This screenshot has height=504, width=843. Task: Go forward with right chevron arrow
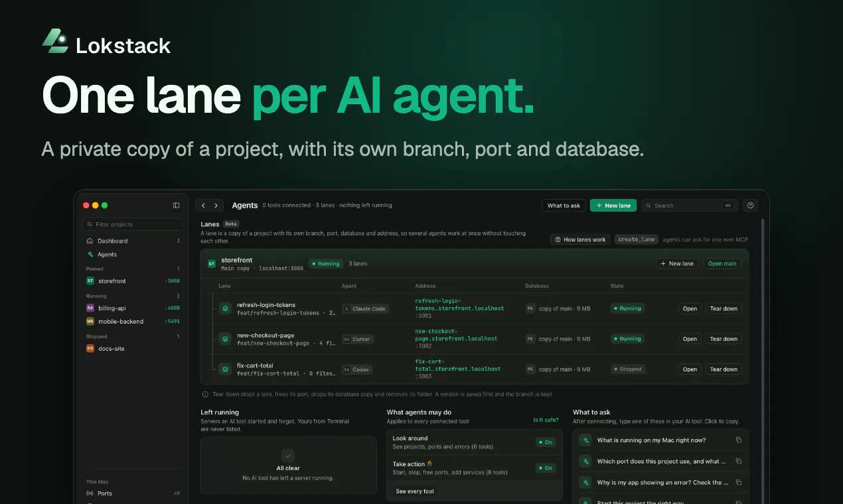[216, 206]
